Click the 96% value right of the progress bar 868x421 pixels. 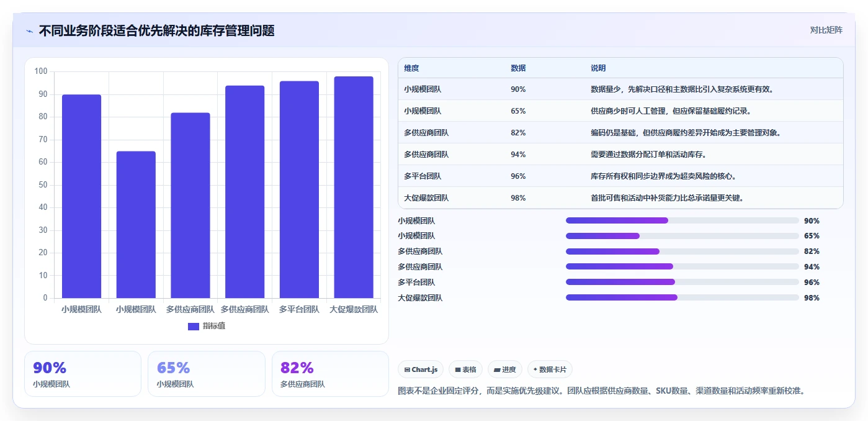point(812,282)
